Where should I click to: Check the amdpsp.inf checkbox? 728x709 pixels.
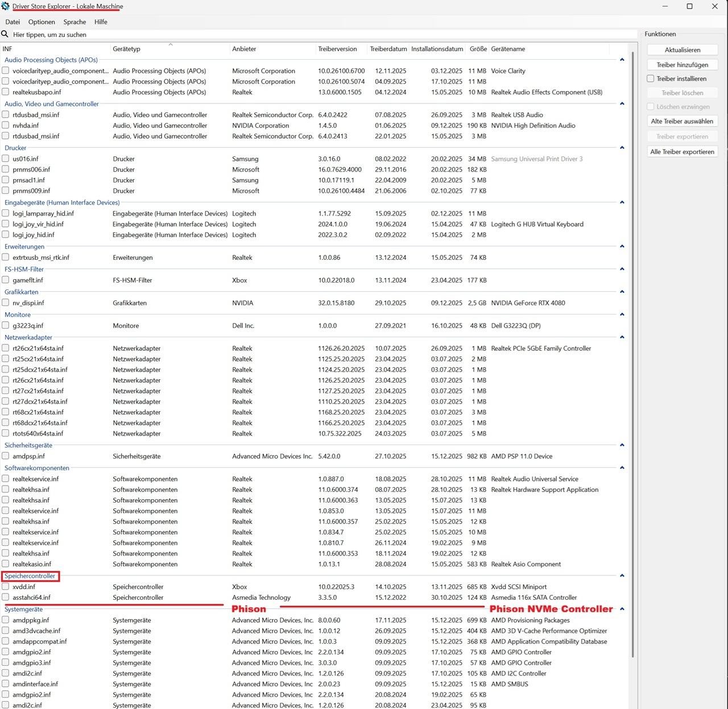pyautogui.click(x=5, y=456)
